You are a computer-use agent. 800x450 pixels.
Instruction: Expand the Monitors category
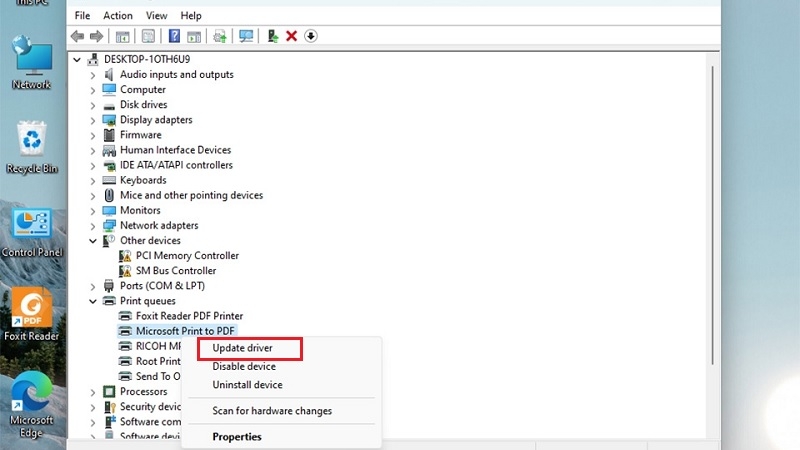pos(93,211)
